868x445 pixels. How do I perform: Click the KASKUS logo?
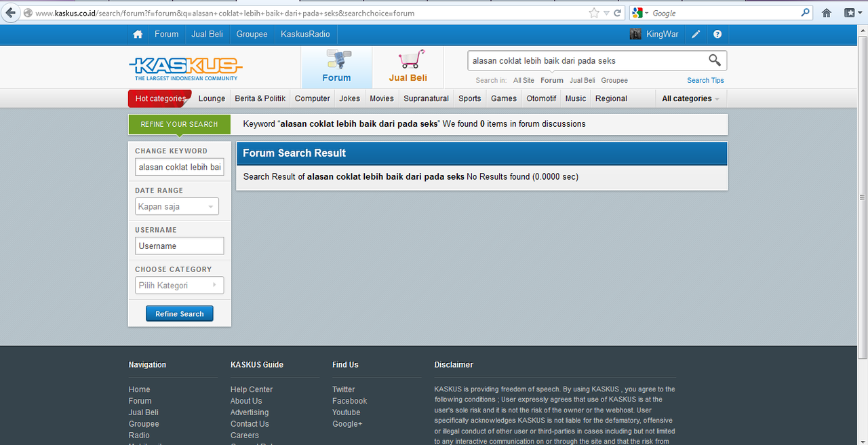click(186, 69)
